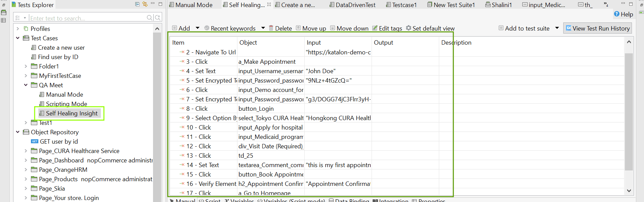The image size is (644, 202).
Task: Switch to the Manual Mode editor tab
Action: [x=191, y=5]
